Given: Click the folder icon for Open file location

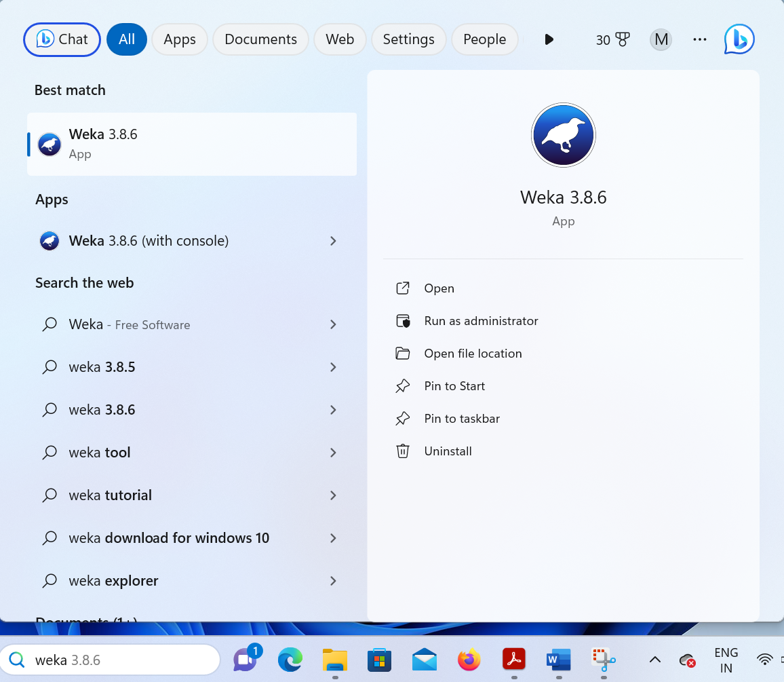Looking at the screenshot, I should [403, 354].
